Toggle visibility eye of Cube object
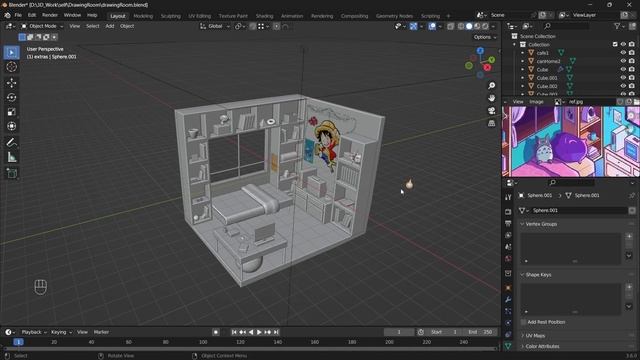The image size is (640, 360). pyautogui.click(x=623, y=69)
